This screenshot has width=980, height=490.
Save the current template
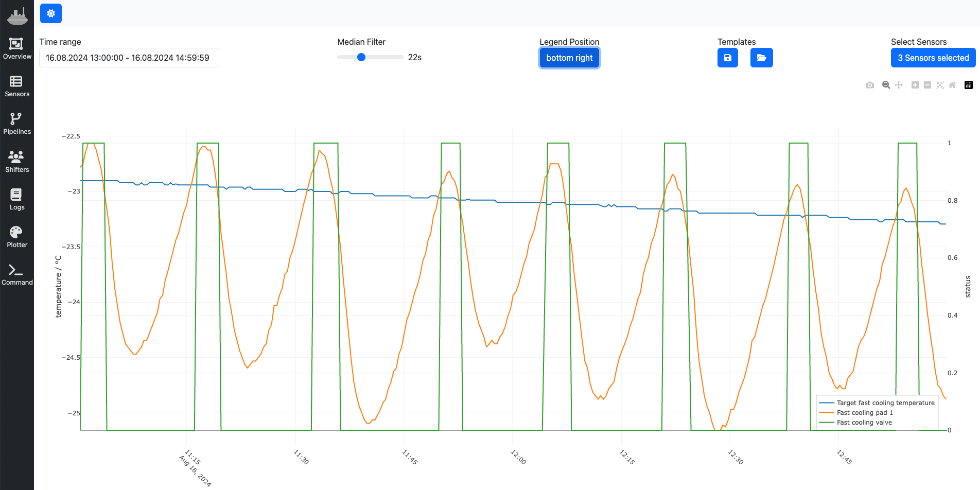(x=727, y=58)
